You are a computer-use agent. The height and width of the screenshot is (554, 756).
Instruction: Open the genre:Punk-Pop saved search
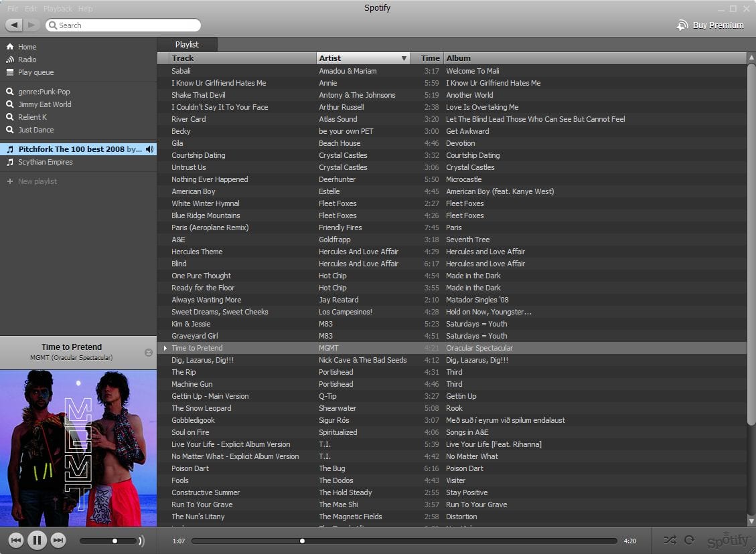[x=44, y=92]
